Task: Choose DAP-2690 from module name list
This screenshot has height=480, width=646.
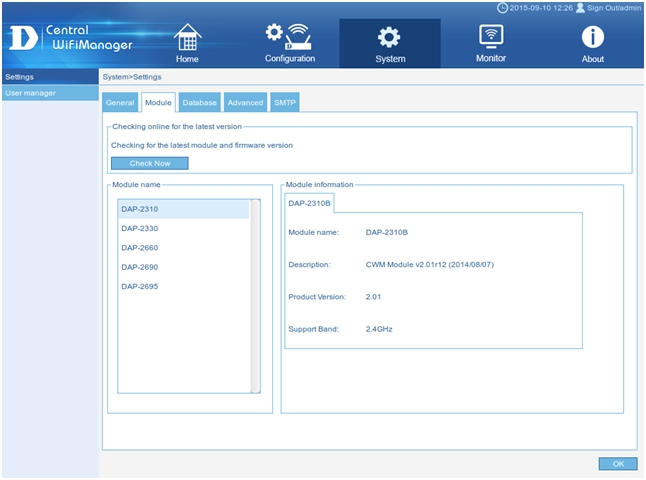Action: click(140, 267)
